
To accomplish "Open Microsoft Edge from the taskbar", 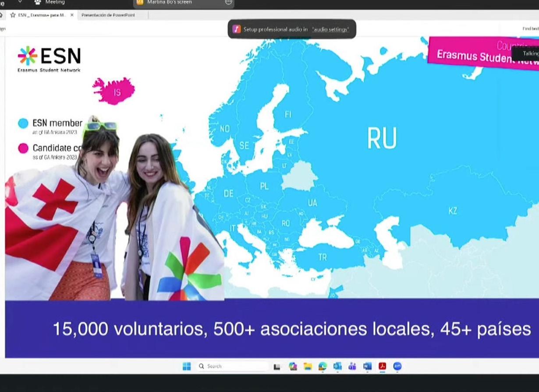I will click(323, 366).
